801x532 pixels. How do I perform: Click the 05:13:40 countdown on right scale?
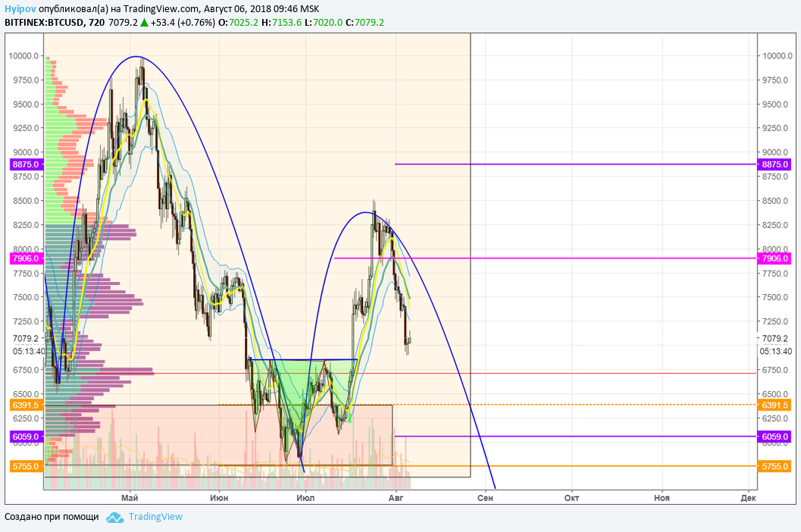[x=776, y=351]
